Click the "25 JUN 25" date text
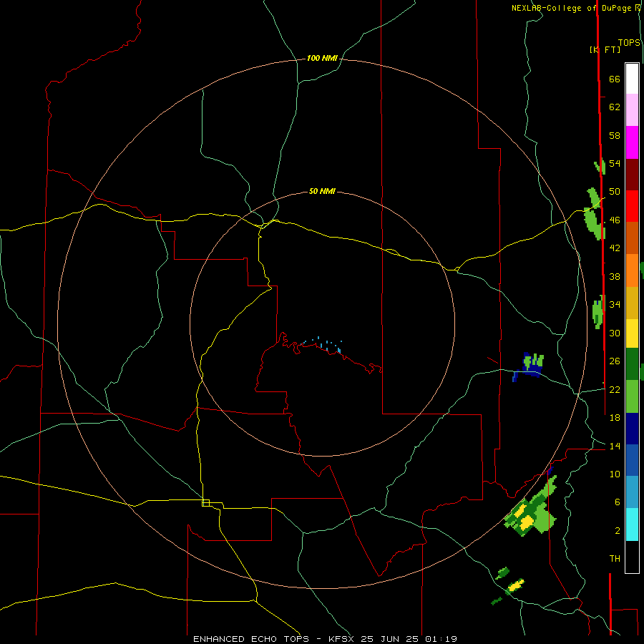The image size is (644, 644). click(389, 639)
